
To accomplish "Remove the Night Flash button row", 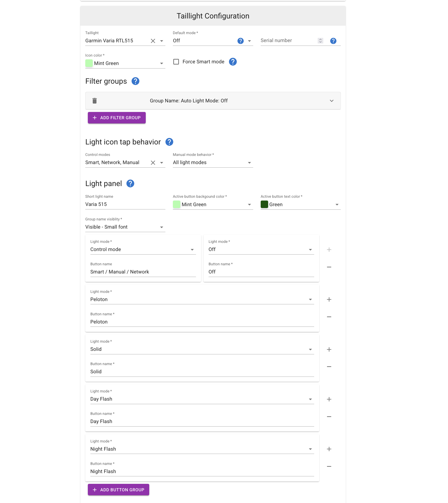I will coord(329,467).
